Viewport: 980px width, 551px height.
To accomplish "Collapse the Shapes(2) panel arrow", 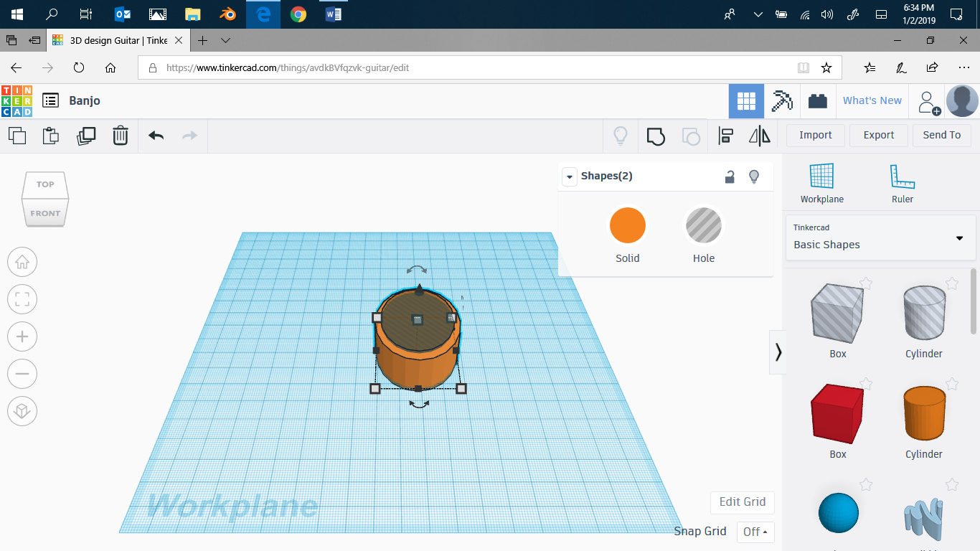I will (570, 176).
